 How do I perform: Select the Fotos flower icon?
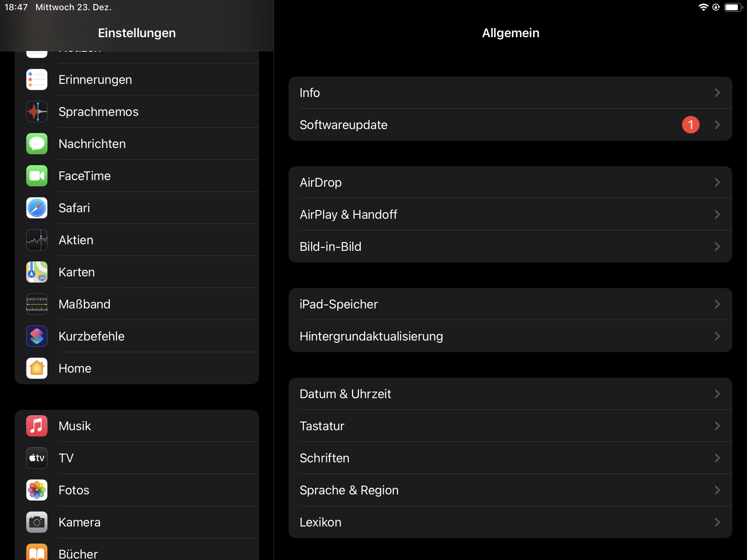tap(37, 490)
